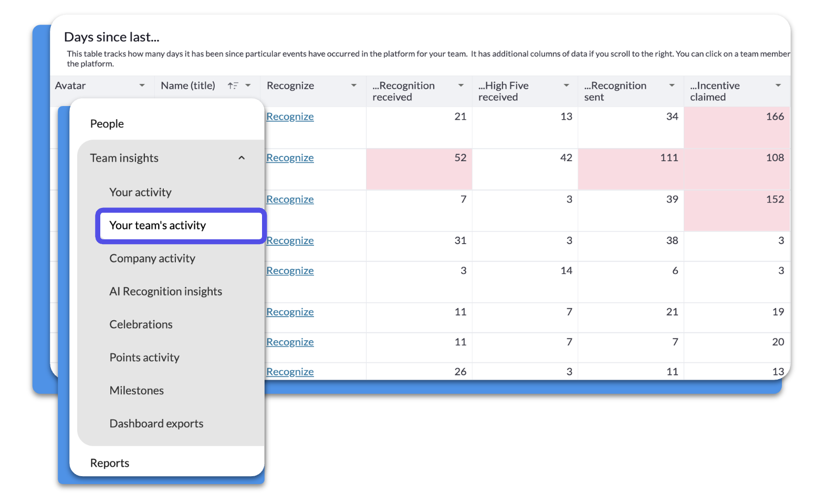816x504 pixels.
Task: Click sort icon in Name (title) column
Action: tap(233, 86)
